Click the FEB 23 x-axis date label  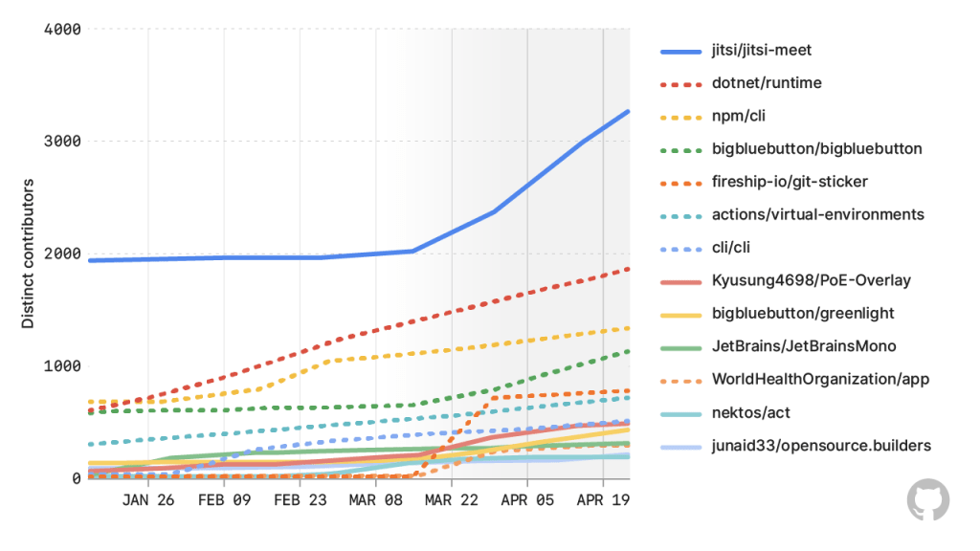300,500
